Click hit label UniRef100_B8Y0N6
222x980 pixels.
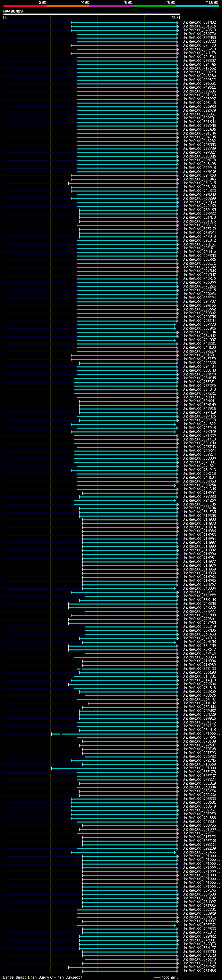coord(199,125)
